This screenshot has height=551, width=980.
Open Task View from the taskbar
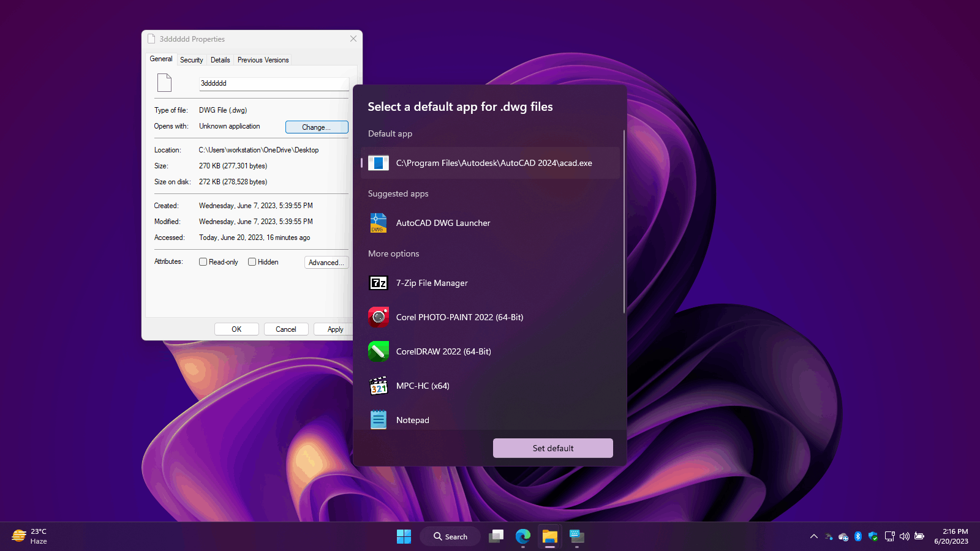pos(496,536)
